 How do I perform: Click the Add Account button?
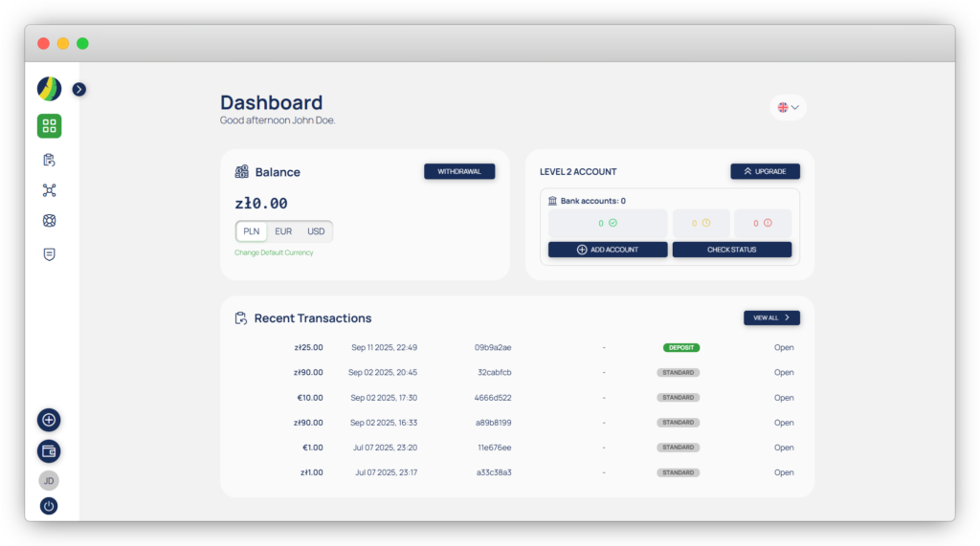click(607, 250)
